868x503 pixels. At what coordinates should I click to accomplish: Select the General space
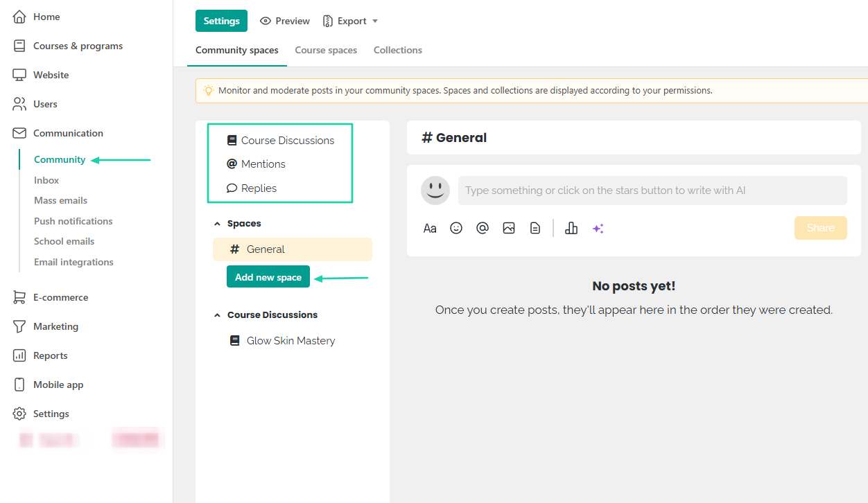coord(293,249)
